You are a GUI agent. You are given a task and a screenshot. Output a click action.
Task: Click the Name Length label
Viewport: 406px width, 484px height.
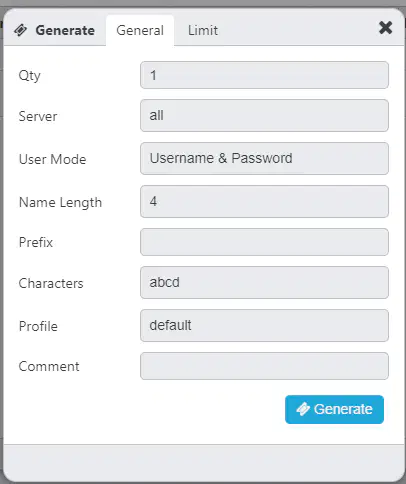60,203
